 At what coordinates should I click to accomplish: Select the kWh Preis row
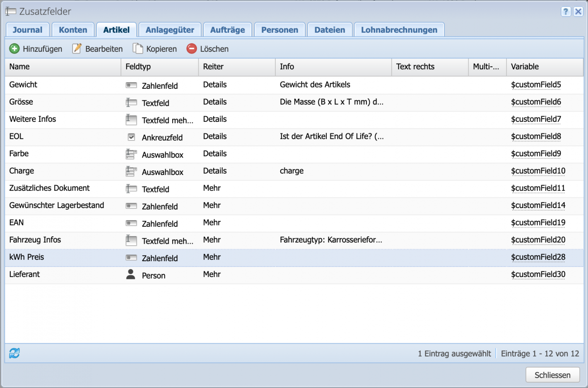62,257
